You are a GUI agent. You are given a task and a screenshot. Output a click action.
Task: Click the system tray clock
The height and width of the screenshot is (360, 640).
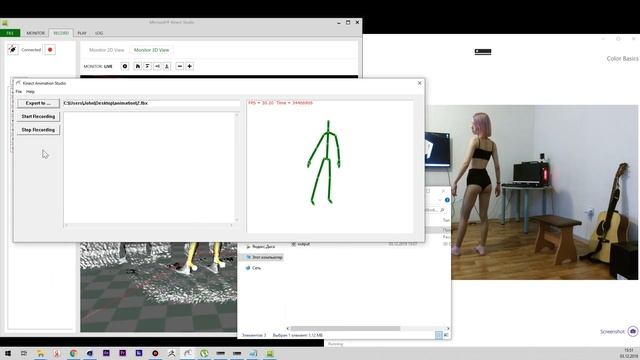(x=628, y=353)
